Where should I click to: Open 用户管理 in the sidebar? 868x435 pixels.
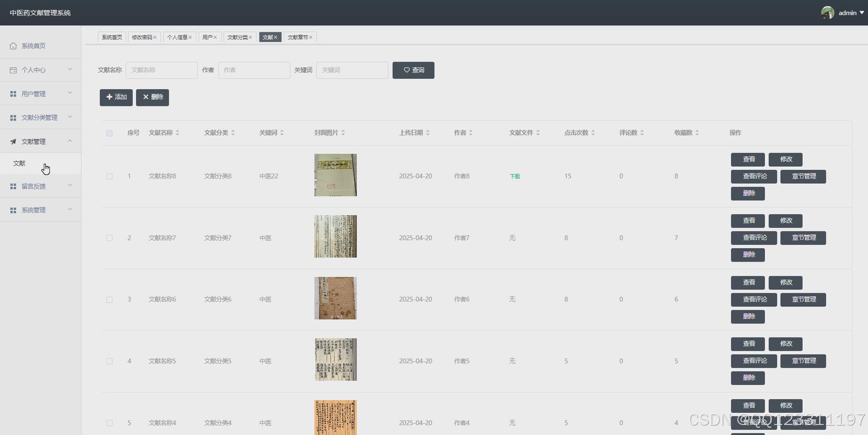[x=34, y=93]
